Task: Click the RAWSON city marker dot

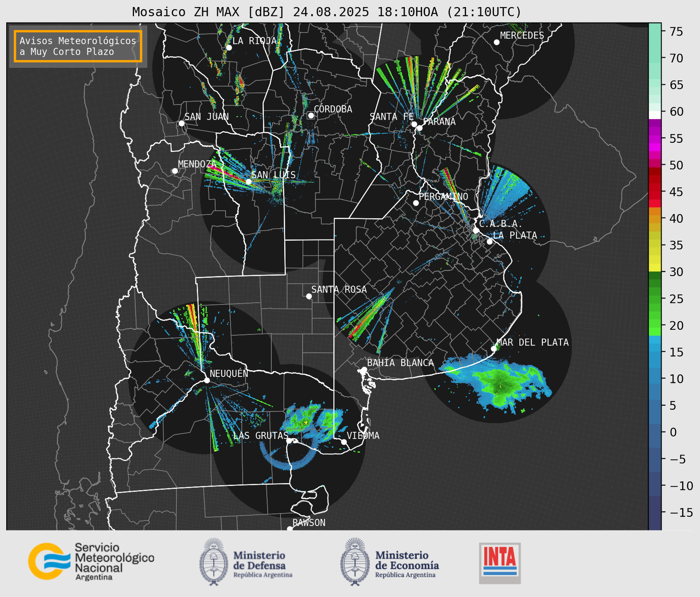Action: pyautogui.click(x=290, y=528)
